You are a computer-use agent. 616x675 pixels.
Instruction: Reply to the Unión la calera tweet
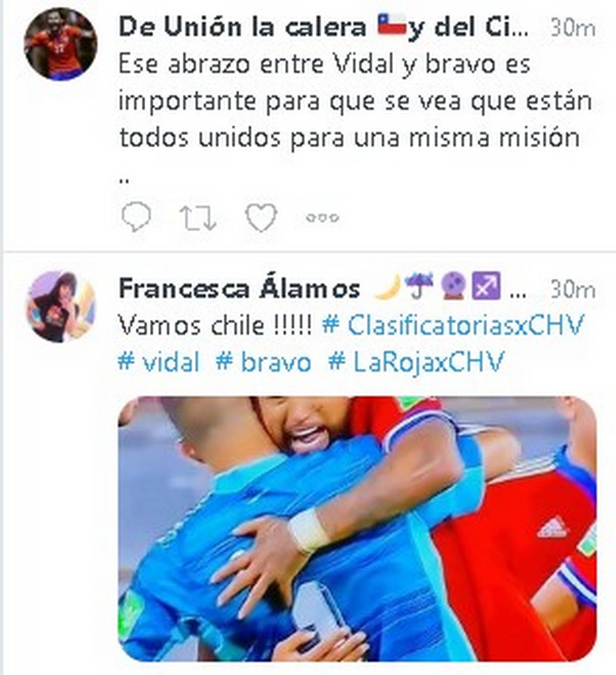click(x=136, y=217)
